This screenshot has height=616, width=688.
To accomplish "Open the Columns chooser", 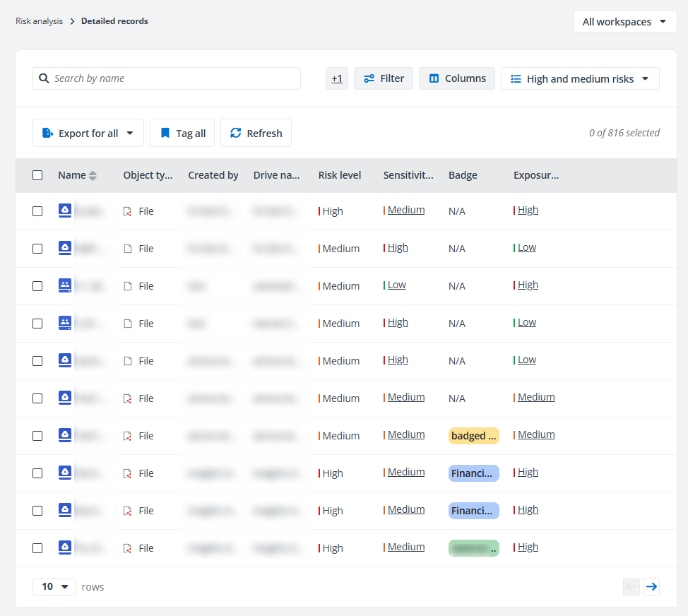I will pos(457,78).
